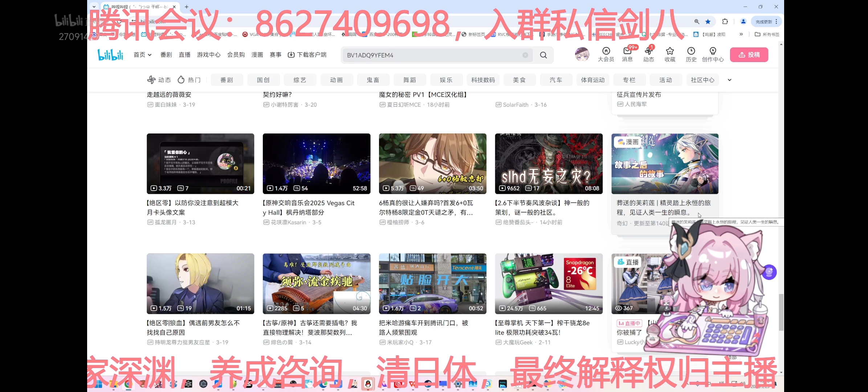Open 大会员 icon
868x392 pixels.
(x=606, y=54)
